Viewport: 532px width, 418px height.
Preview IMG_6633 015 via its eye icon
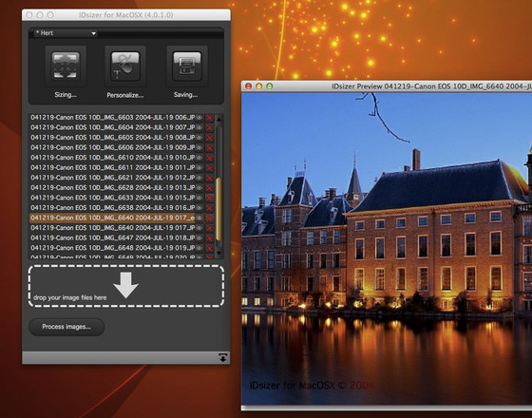(199, 198)
